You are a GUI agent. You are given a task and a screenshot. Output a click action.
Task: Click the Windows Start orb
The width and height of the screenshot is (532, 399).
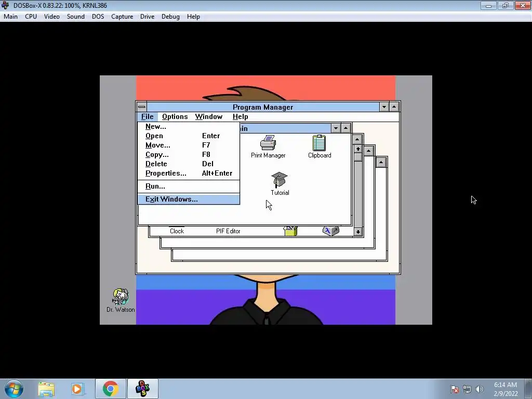coord(14,389)
